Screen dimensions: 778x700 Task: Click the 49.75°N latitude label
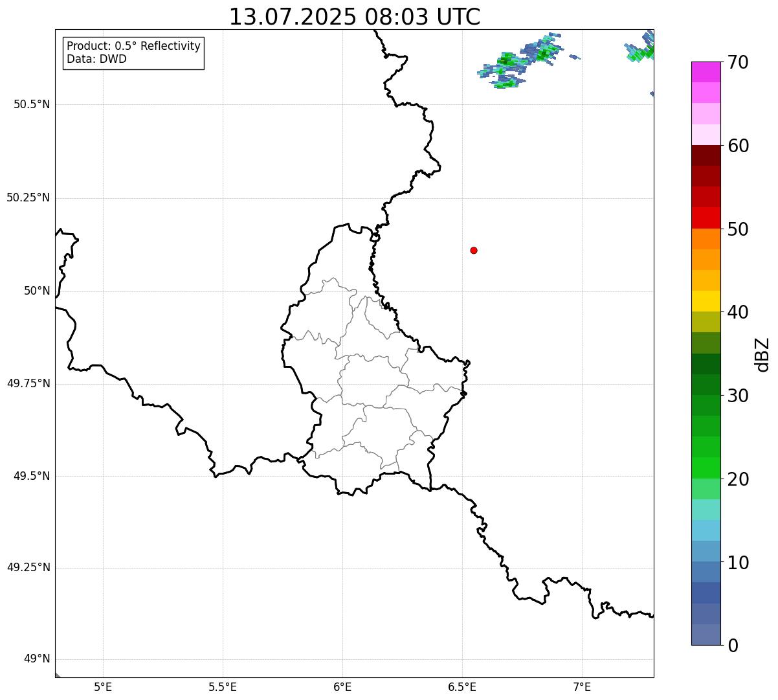coord(28,383)
